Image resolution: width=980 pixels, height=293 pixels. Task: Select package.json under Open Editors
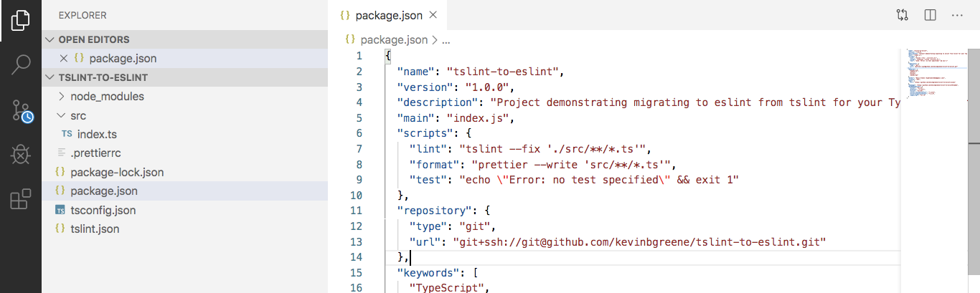(184, 58)
